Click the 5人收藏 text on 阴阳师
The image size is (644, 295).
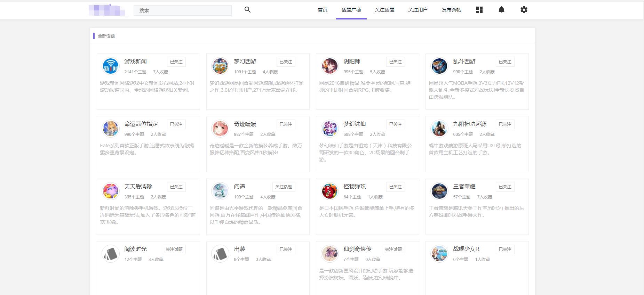click(377, 72)
